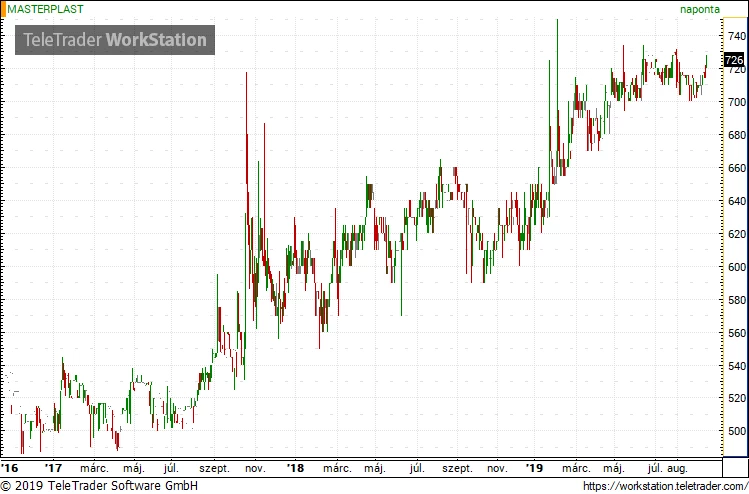This screenshot has width=749, height=494.
Task: Jump to the '19 year marker
Action: click(535, 467)
